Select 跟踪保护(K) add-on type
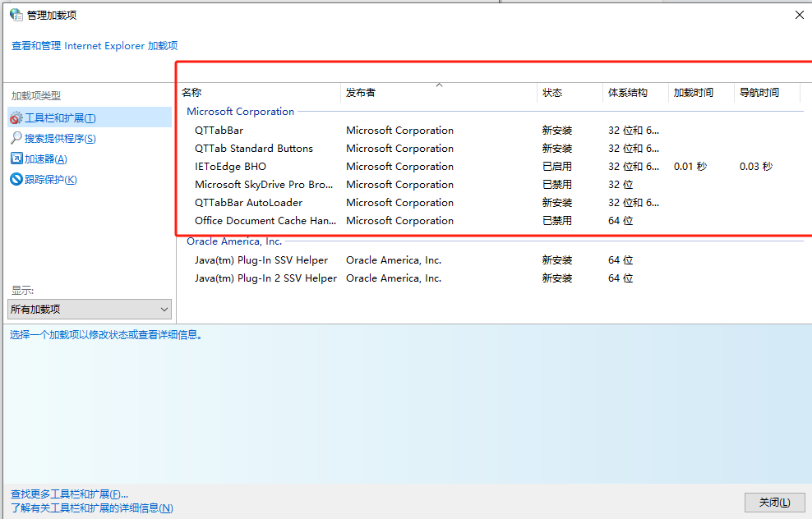This screenshot has height=519, width=812. pos(51,180)
